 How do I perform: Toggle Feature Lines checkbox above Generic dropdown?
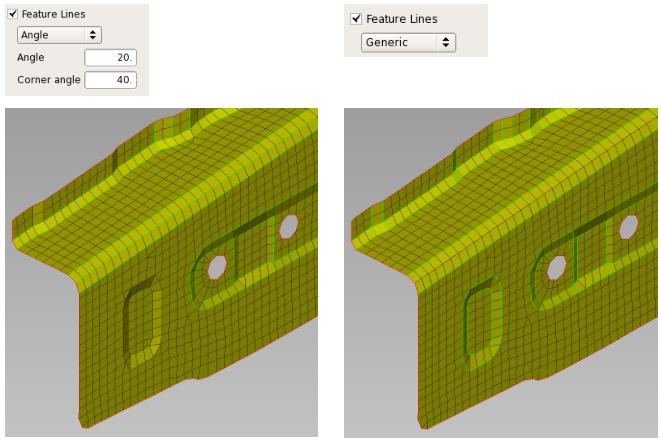pos(356,19)
